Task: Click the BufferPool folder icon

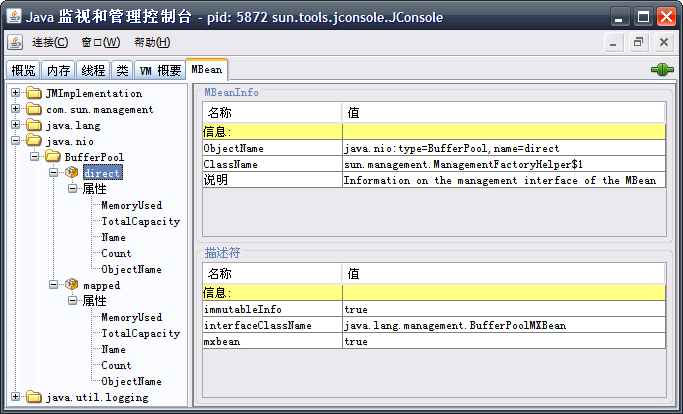Action: [53, 157]
